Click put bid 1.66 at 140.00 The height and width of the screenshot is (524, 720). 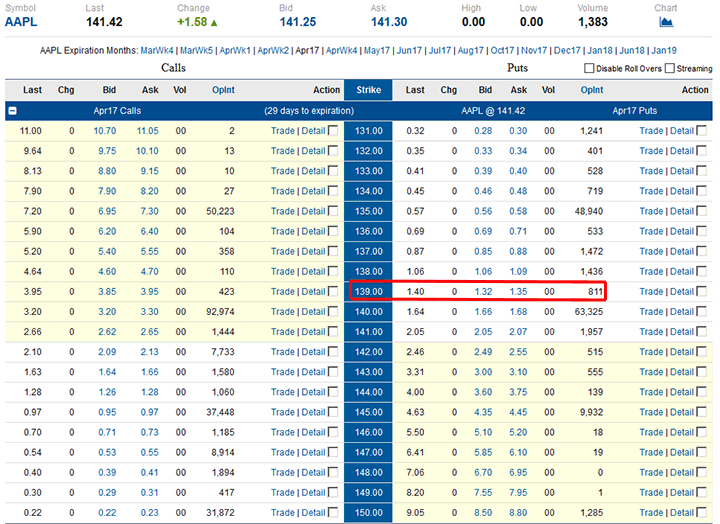coord(483,311)
